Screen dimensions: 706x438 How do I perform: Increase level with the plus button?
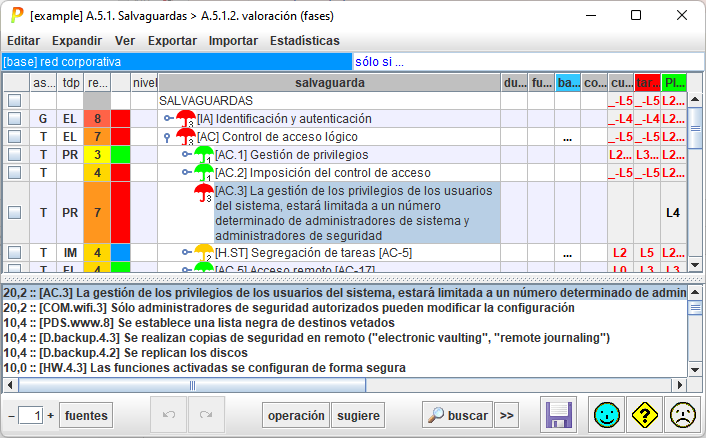click(x=50, y=415)
